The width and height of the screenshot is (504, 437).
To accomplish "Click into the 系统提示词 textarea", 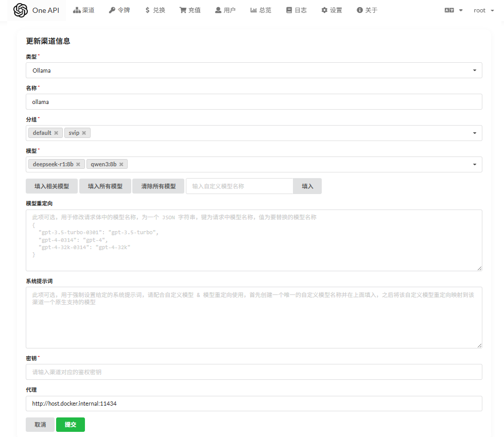I will click(254, 318).
